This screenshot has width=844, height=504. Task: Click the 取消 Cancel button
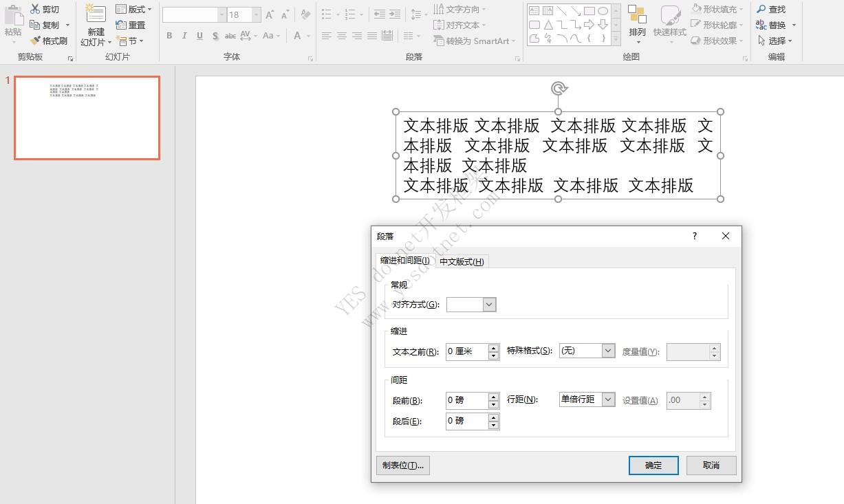click(x=711, y=465)
